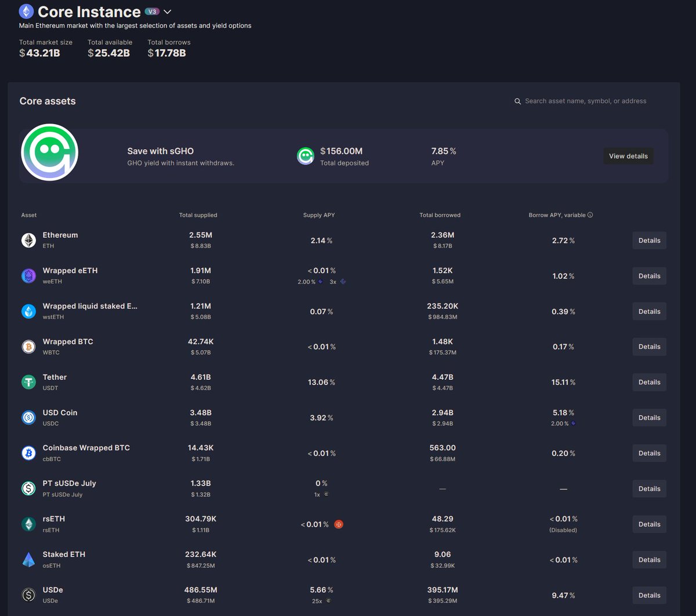Screen dimensions: 696x616
Task: Click the USDe asset icon
Action: pos(28,595)
